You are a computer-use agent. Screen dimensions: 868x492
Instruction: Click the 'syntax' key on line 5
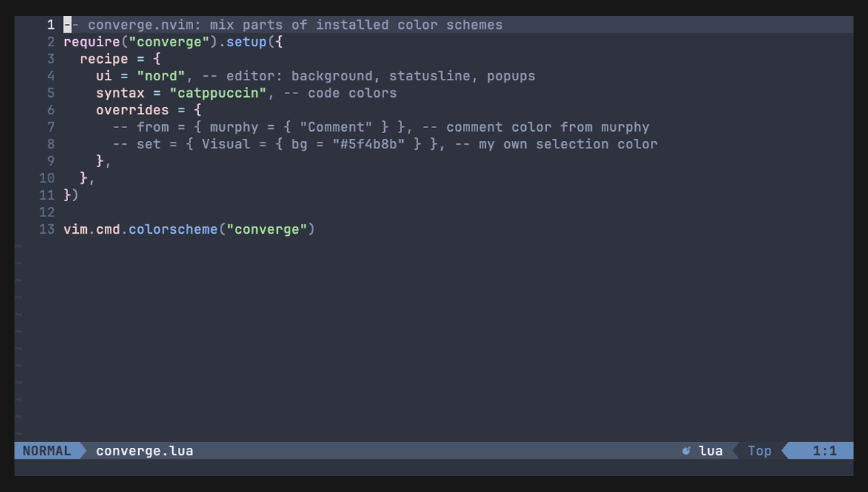pos(120,93)
